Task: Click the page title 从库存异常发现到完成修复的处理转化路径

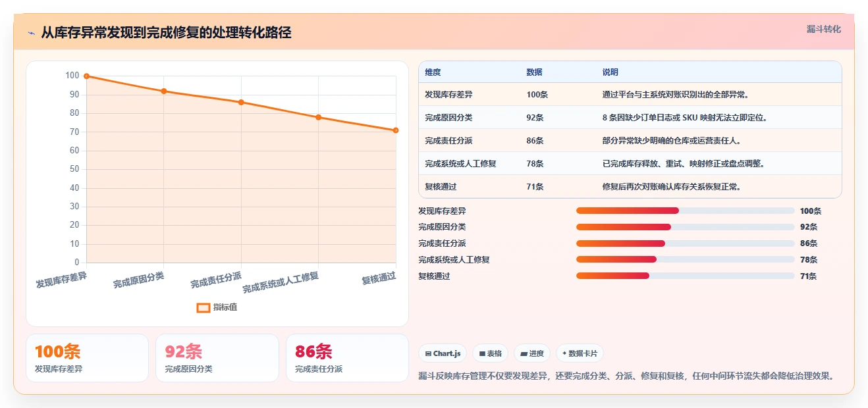Action: tap(166, 33)
